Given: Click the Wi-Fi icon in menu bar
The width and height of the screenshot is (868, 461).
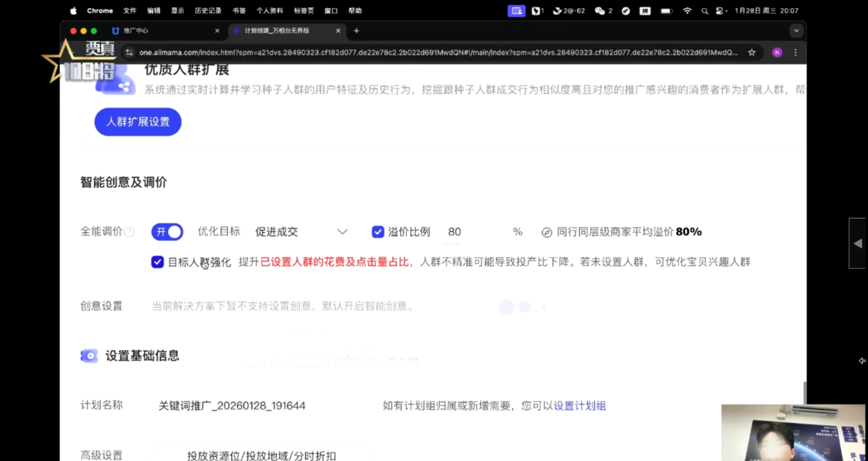Looking at the screenshot, I should [687, 11].
